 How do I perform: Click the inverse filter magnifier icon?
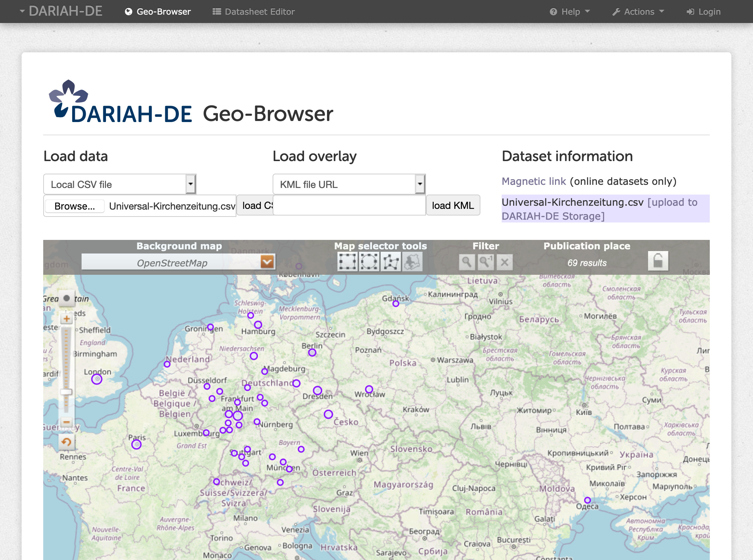(486, 262)
